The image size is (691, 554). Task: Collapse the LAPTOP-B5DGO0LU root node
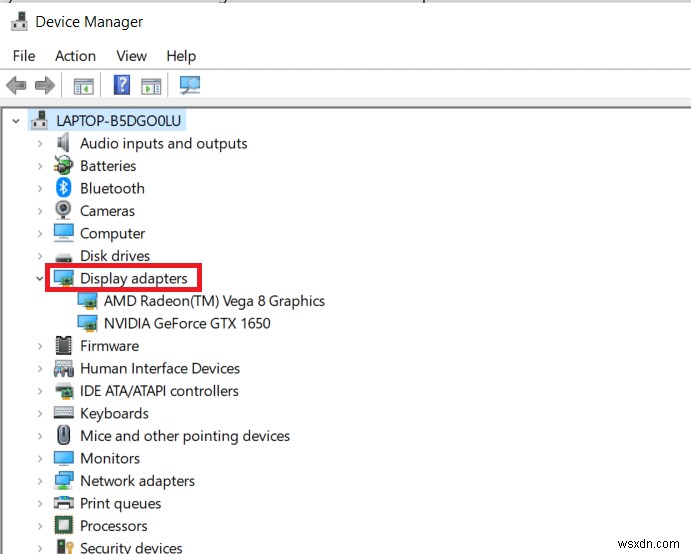point(16,121)
